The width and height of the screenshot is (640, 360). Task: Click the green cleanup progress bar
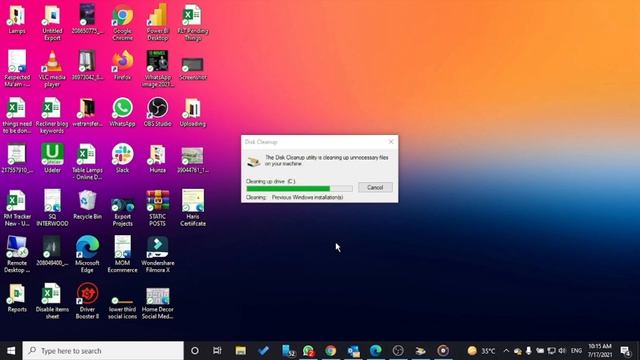pos(299,189)
